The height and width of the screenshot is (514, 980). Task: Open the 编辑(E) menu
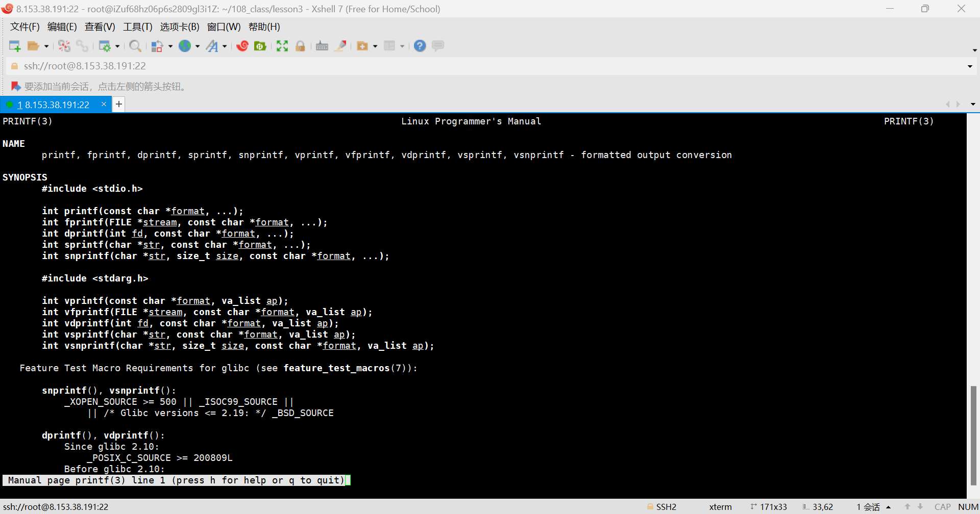[x=62, y=27]
